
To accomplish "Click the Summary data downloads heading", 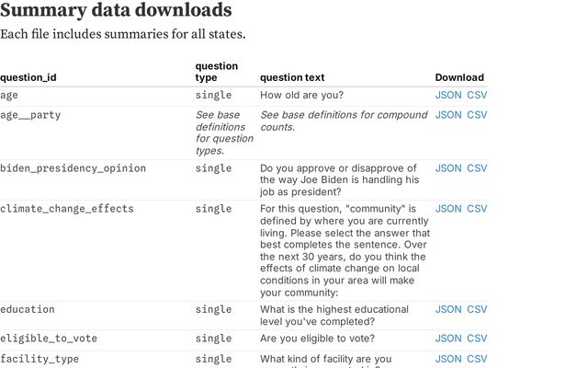I will pos(116,11).
